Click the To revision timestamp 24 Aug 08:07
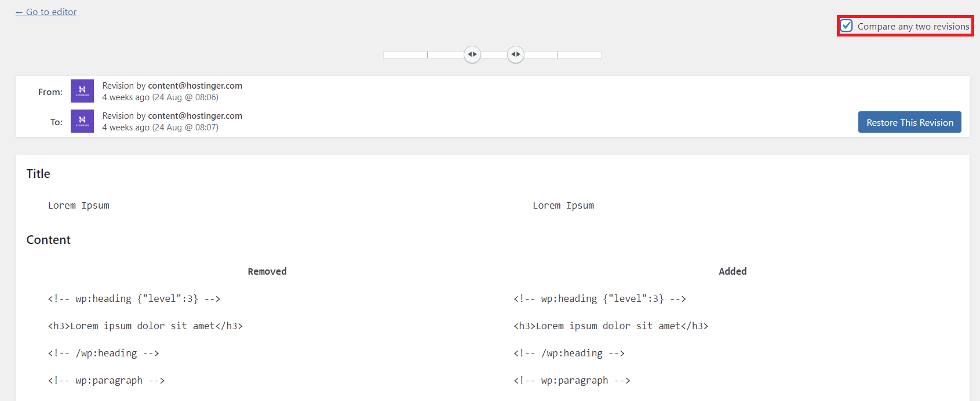Image resolution: width=980 pixels, height=401 pixels. 185,127
